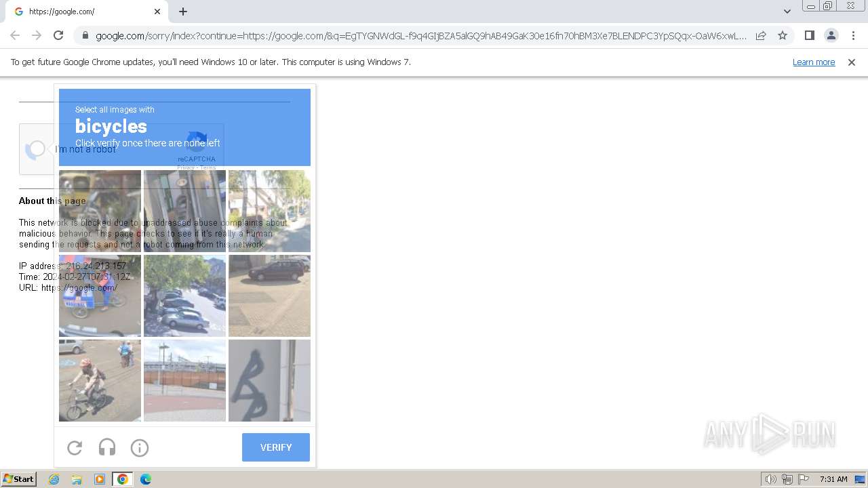This screenshot has width=868, height=488.
Task: Reload the captcha challenge images
Action: (75, 447)
